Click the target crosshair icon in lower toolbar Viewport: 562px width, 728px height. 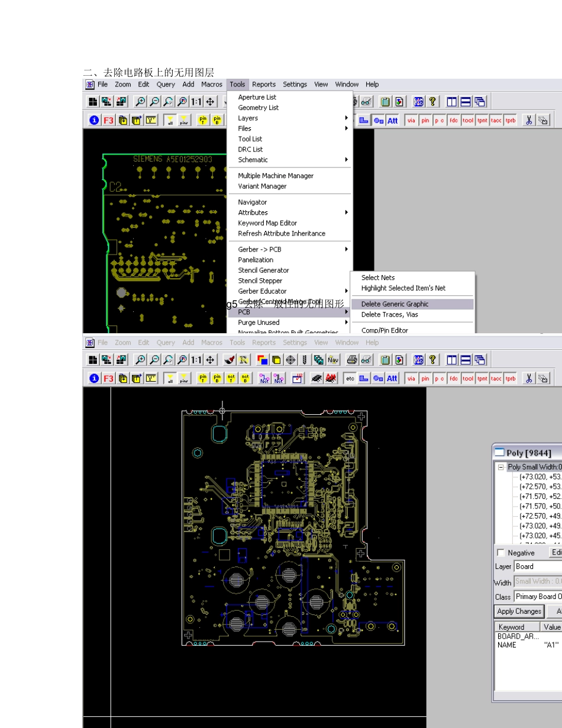pos(291,359)
